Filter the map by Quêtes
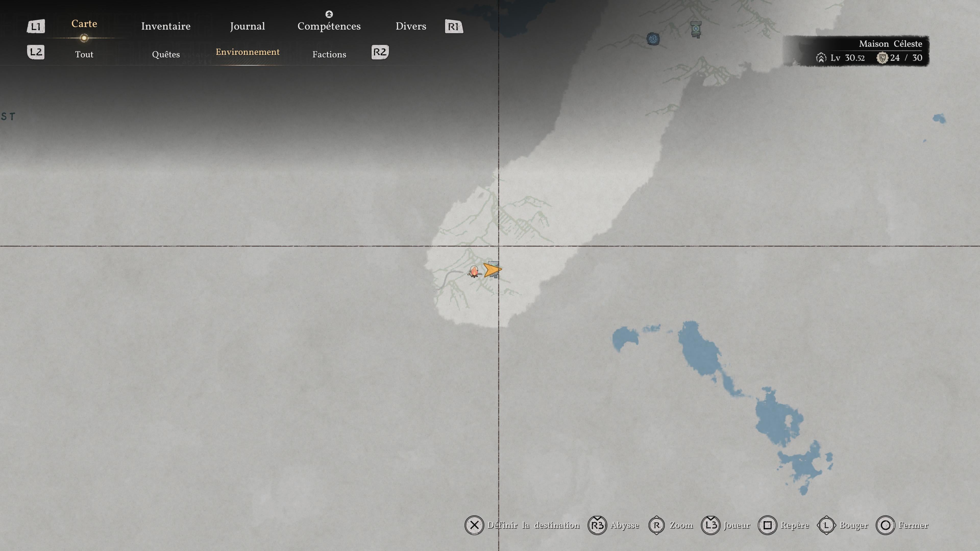The height and width of the screenshot is (551, 980). click(x=166, y=54)
